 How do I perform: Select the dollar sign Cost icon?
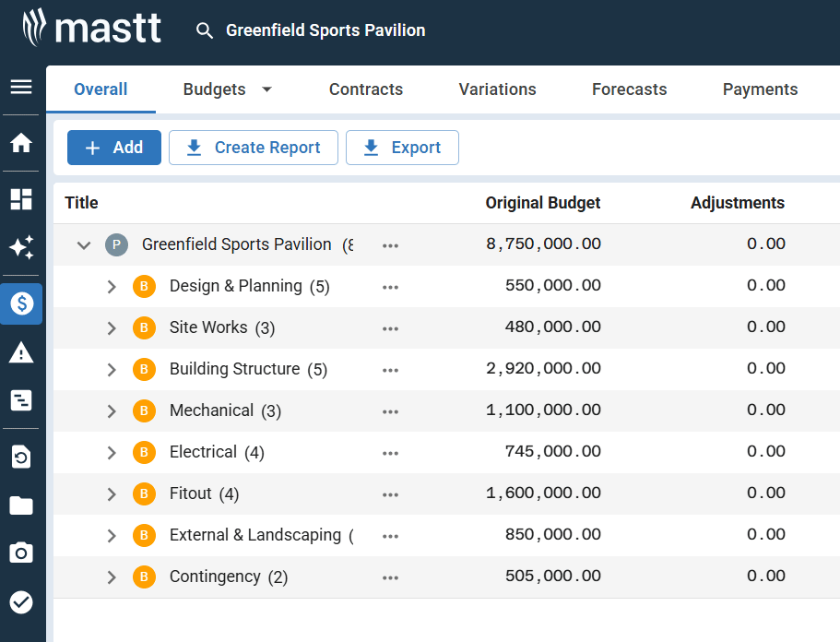[x=21, y=303]
